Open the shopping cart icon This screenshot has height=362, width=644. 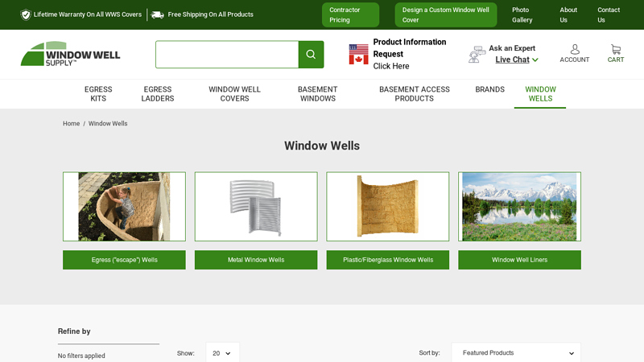(616, 50)
